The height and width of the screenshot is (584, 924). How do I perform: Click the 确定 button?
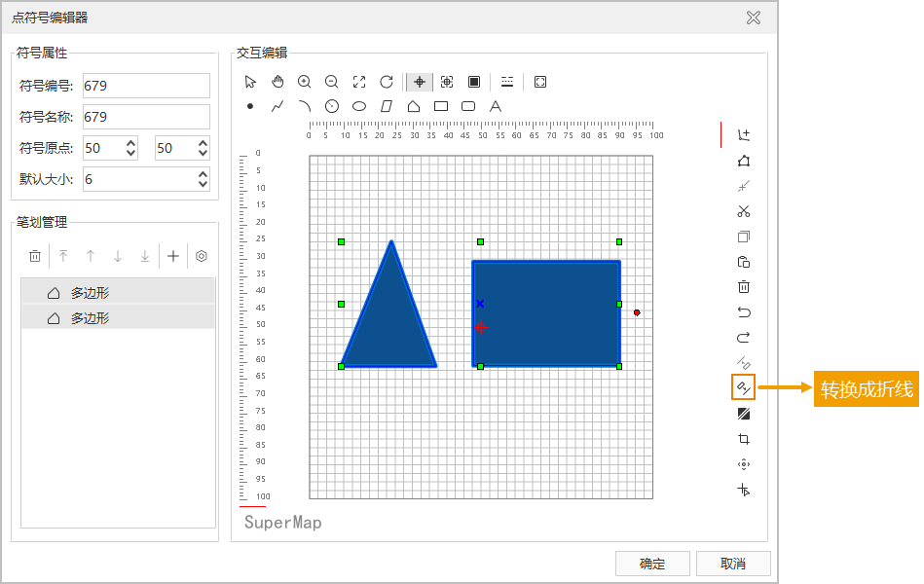(652, 564)
